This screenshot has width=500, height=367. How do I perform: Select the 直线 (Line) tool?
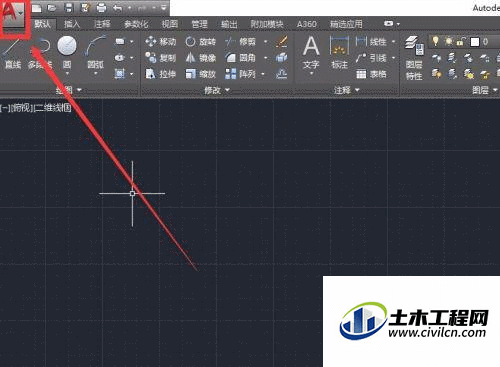pos(13,52)
